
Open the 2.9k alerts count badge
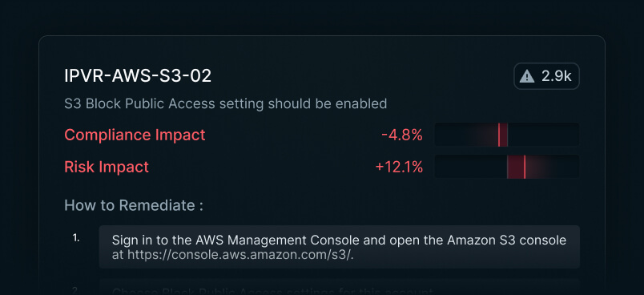[x=546, y=76]
